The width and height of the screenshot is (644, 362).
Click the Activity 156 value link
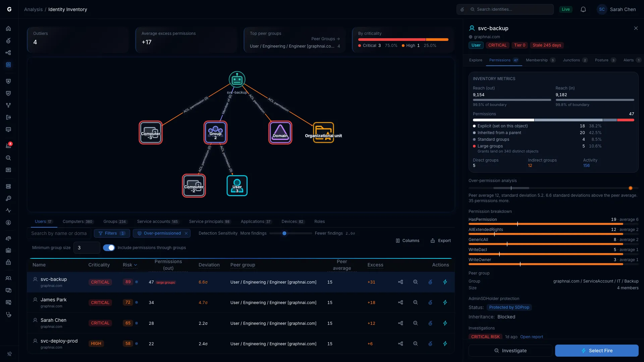[586, 166]
